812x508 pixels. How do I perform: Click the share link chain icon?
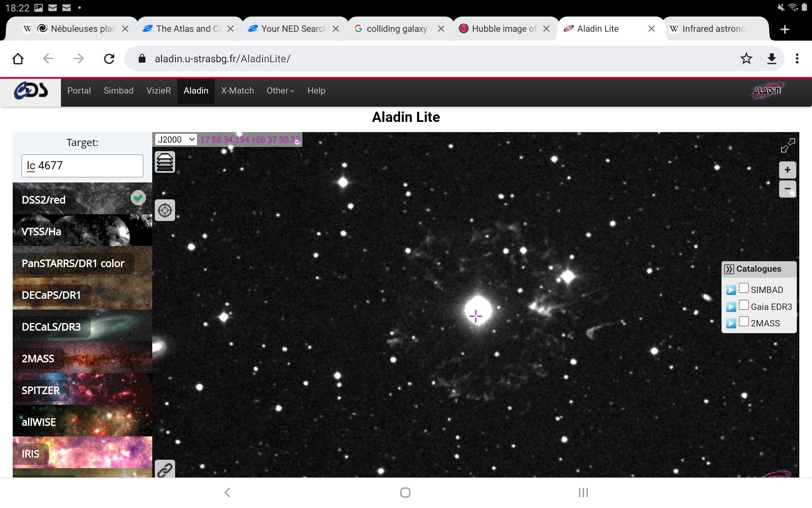click(x=165, y=469)
